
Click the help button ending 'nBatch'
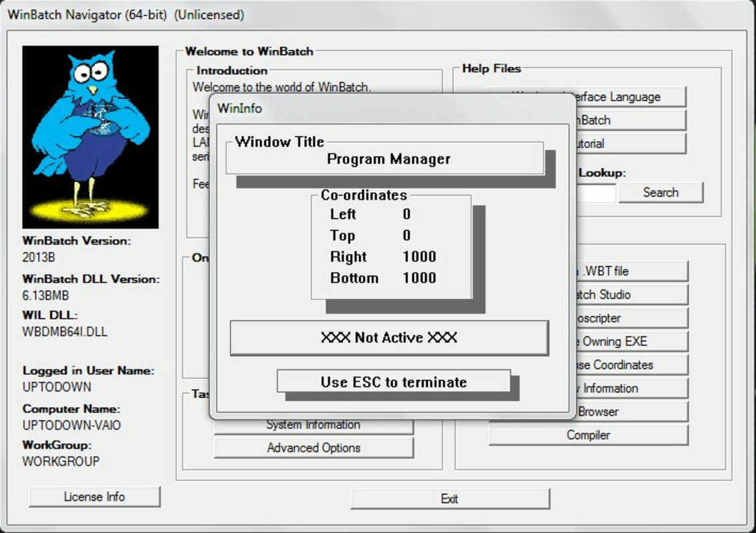point(631,120)
